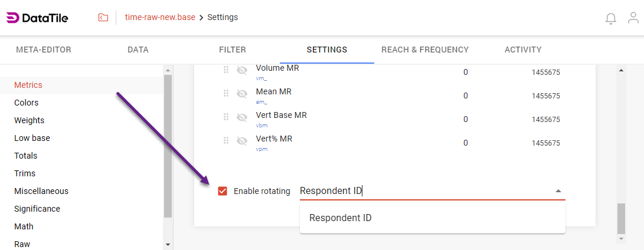Collapse the rotating field dropdown arrow
This screenshot has height=250, width=644.
click(558, 191)
